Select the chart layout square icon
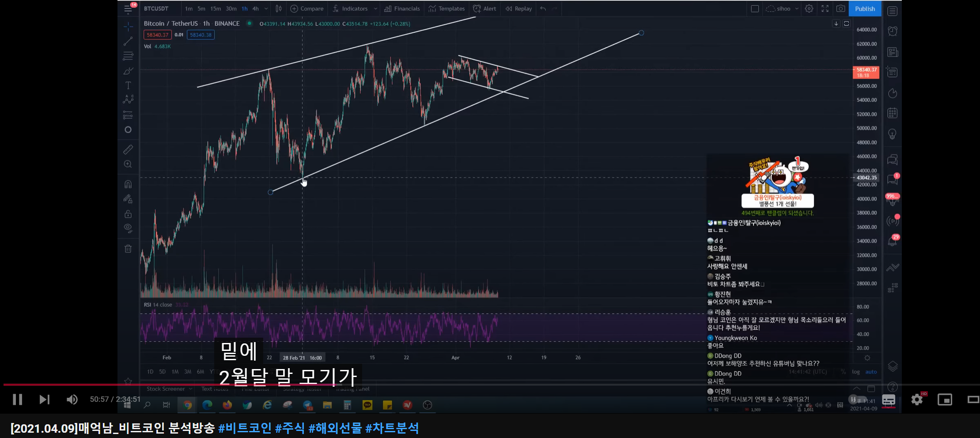Screen dimensions: 980x438 pyautogui.click(x=755, y=8)
